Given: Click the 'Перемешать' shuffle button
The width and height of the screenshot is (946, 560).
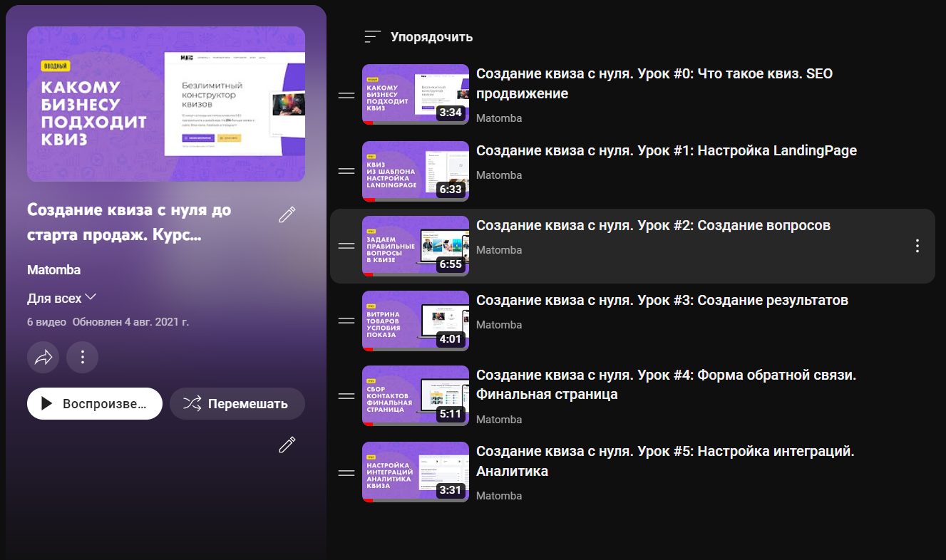Looking at the screenshot, I should click(237, 404).
